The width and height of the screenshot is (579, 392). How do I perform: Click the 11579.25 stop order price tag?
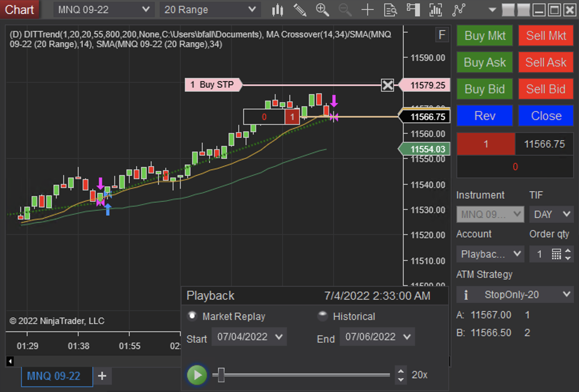425,85
